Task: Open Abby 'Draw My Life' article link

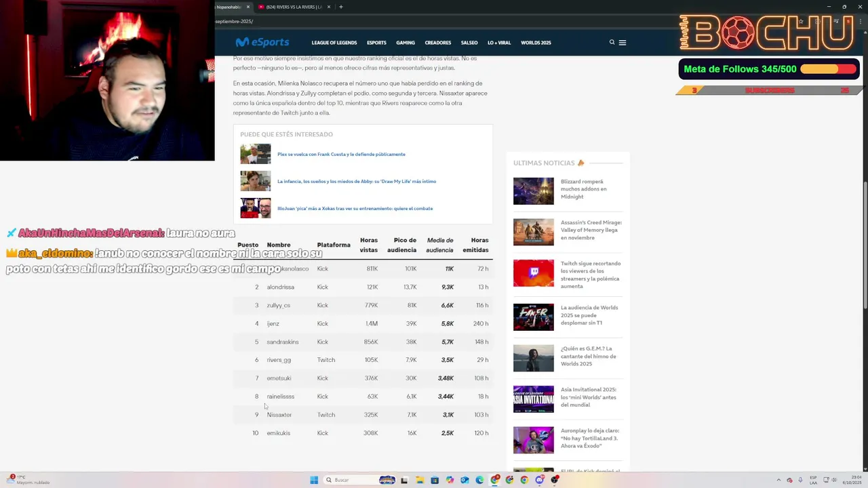Action: coord(357,182)
